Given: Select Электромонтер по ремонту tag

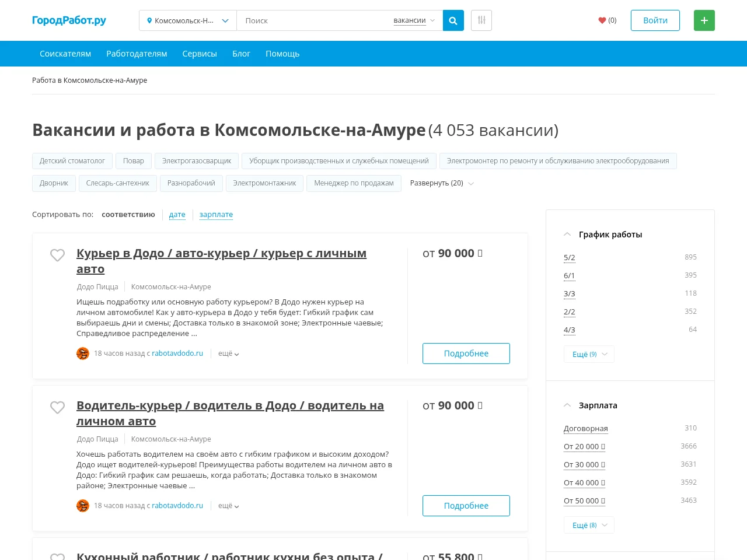Looking at the screenshot, I should click(558, 161).
